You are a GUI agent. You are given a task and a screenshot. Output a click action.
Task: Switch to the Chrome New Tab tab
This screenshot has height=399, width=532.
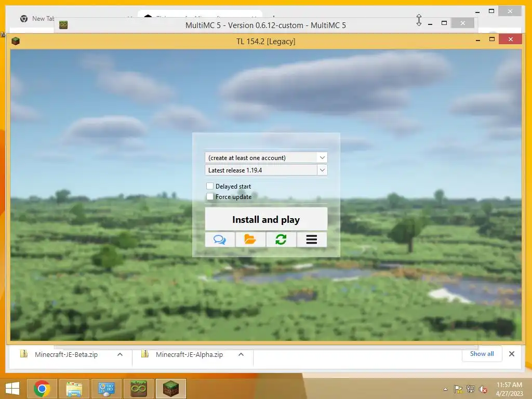tap(37, 19)
